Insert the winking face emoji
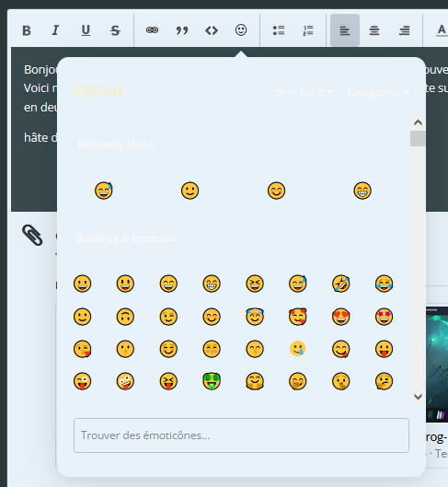448x487 pixels. (168, 317)
